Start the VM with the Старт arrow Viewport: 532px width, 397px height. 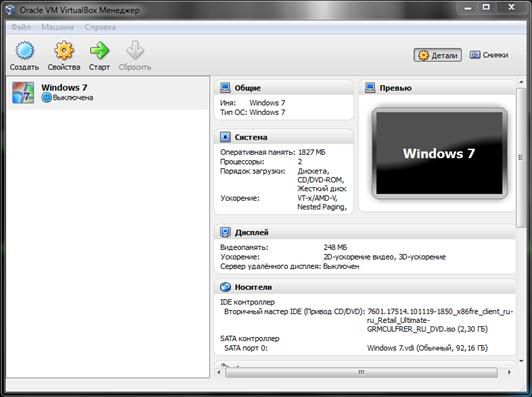[x=99, y=51]
